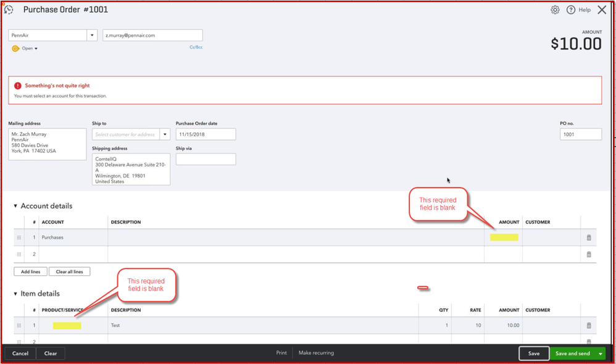Click the PennAir vendor name field
Screen dimensions: 616x364
pyautogui.click(x=48, y=35)
